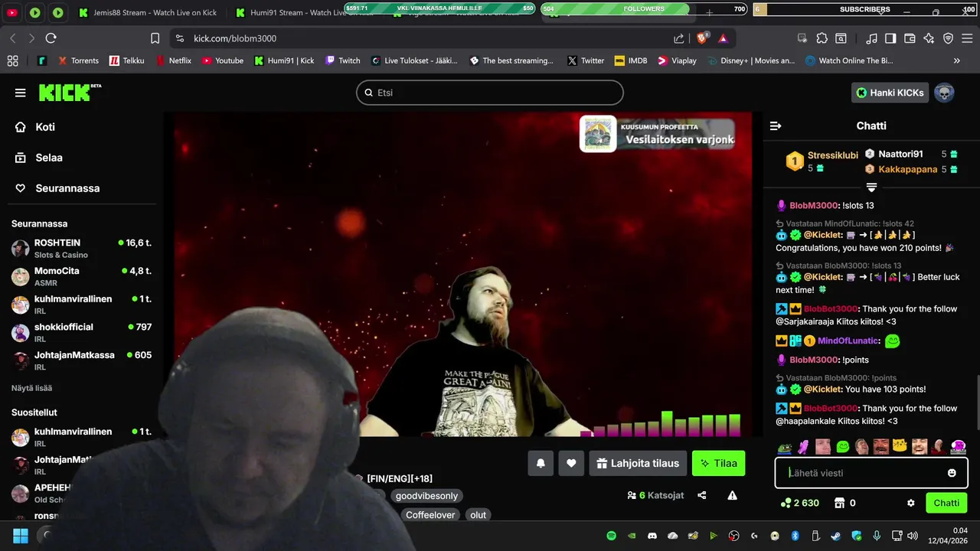Open JohtajanMatkassa channel in followed list
The image size is (980, 551).
(x=81, y=360)
